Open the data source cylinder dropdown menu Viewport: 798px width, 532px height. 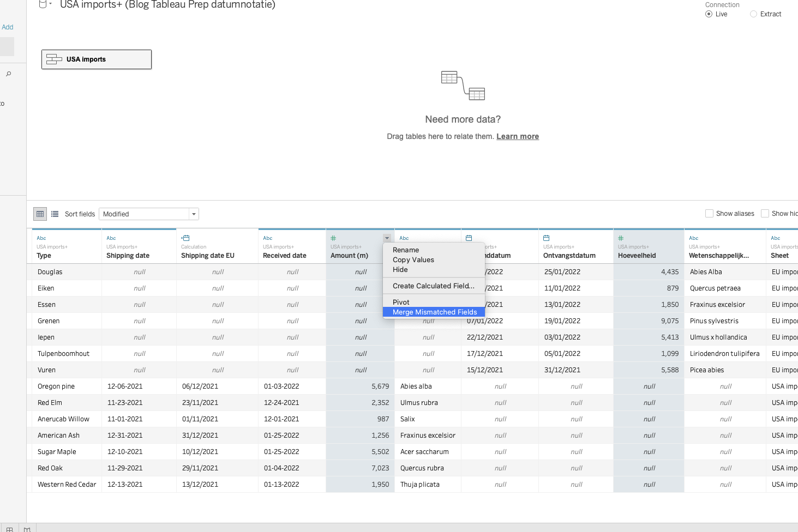pyautogui.click(x=45, y=4)
